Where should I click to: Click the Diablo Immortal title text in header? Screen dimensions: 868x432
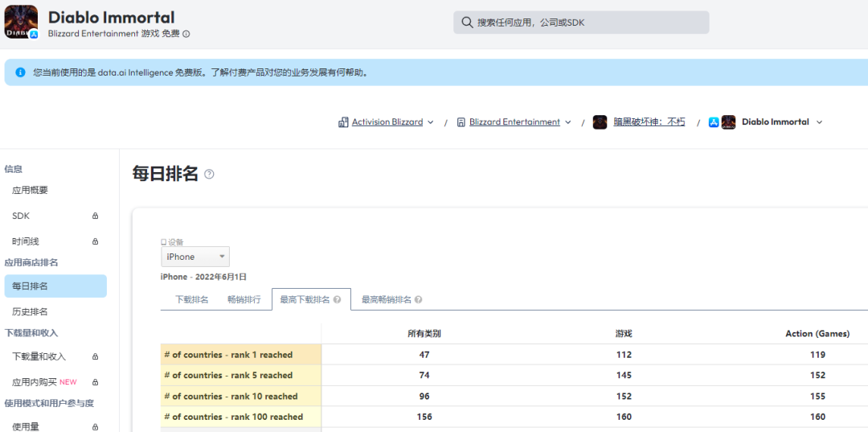(111, 17)
